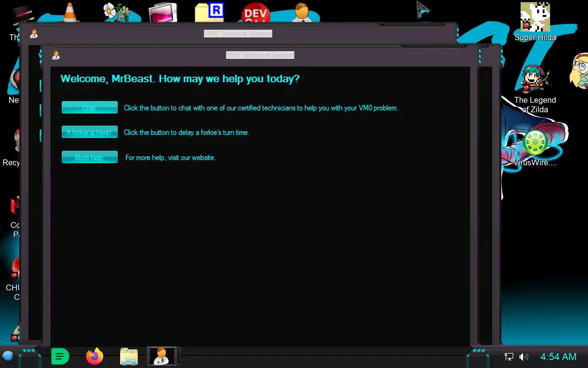The image size is (588, 368).
Task: Open the flower and zombie desktop icon
Action: (117, 12)
